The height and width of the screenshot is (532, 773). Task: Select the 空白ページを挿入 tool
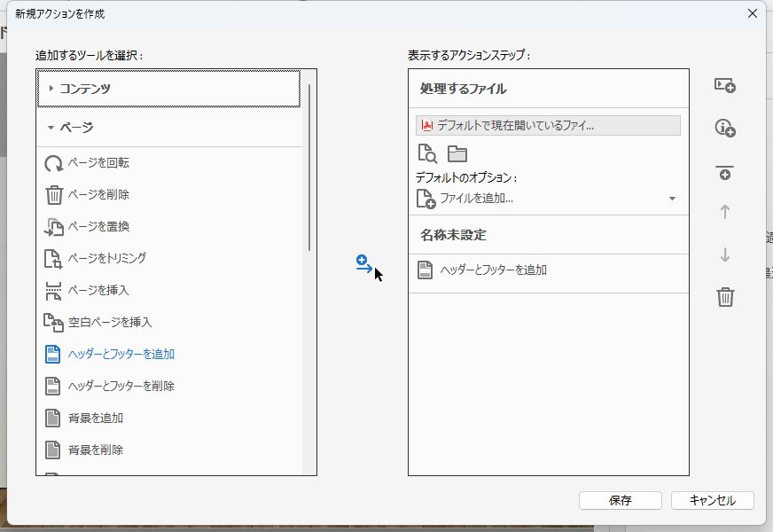tap(109, 322)
